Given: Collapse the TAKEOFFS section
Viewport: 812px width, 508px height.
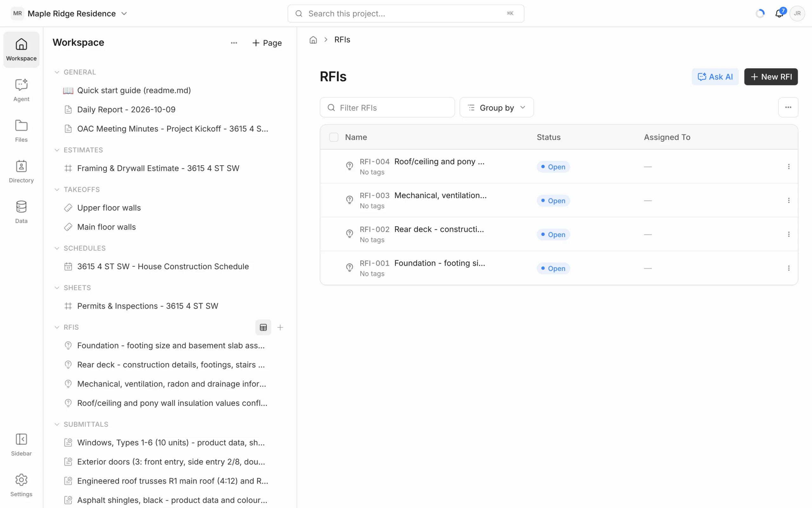Looking at the screenshot, I should pyautogui.click(x=57, y=190).
